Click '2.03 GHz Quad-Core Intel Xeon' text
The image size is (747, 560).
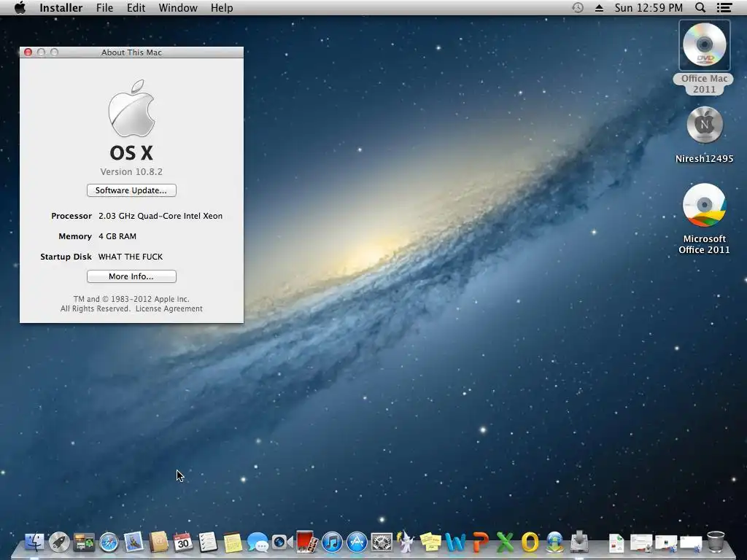click(160, 216)
